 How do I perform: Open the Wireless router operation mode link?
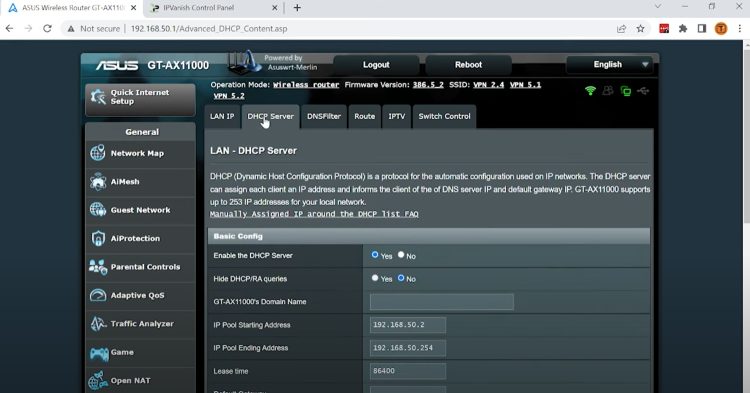pyautogui.click(x=306, y=85)
